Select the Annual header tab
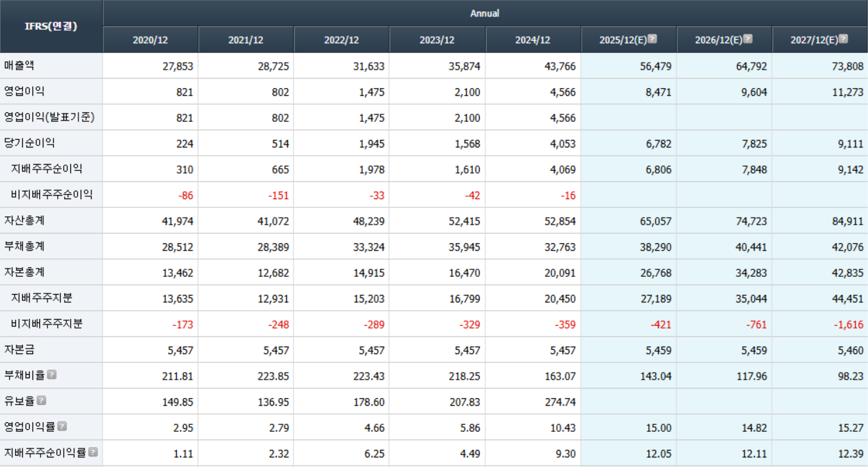 485,13
